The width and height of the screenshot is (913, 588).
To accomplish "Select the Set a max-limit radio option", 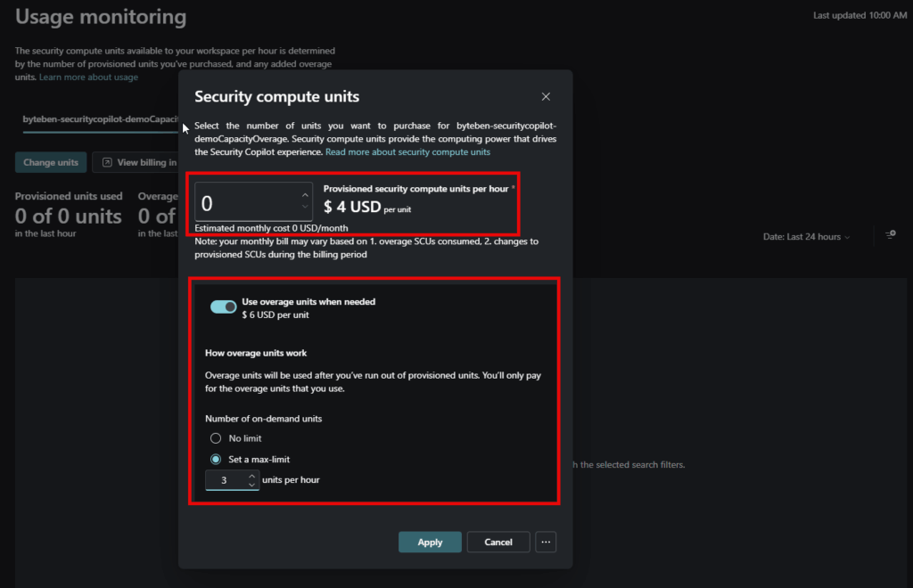I will pos(215,460).
